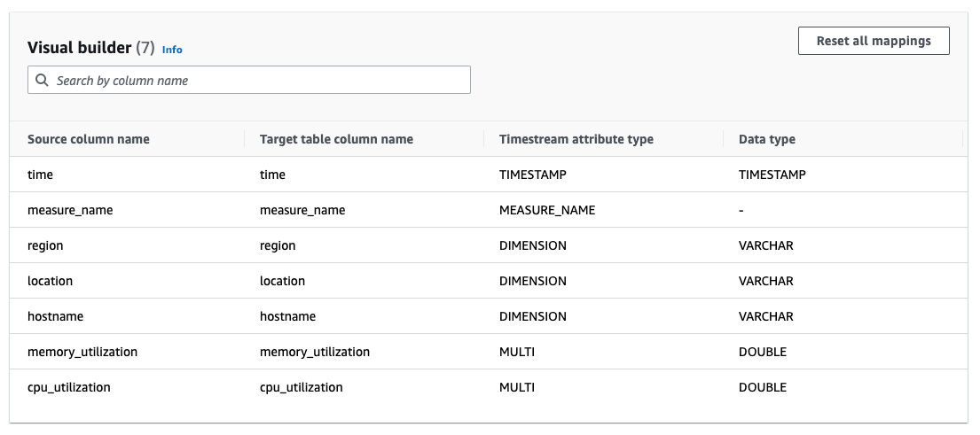This screenshot has width=980, height=435.
Task: Select the measure_name target column cell
Action: (302, 210)
